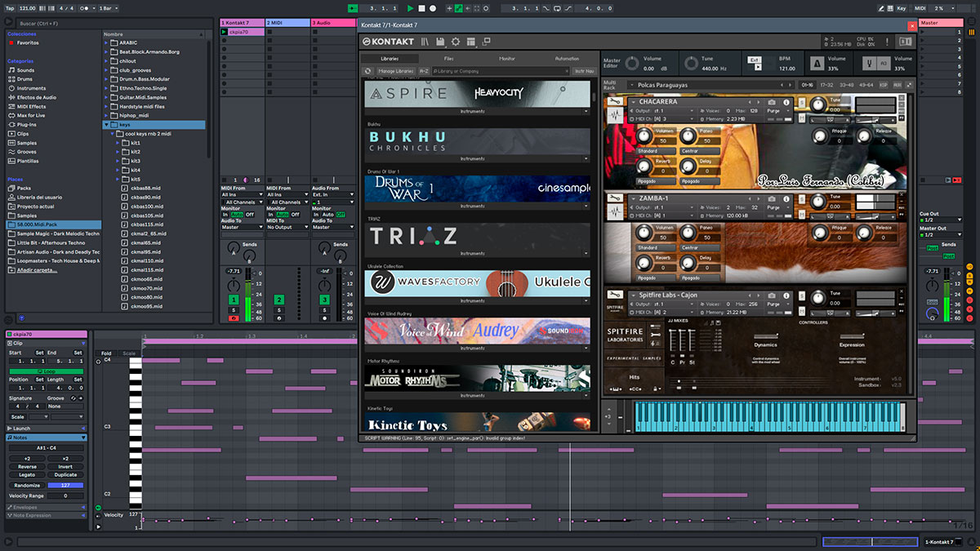Click the 121.00 tempo field
The height and width of the screenshot is (551, 980).
28,7
